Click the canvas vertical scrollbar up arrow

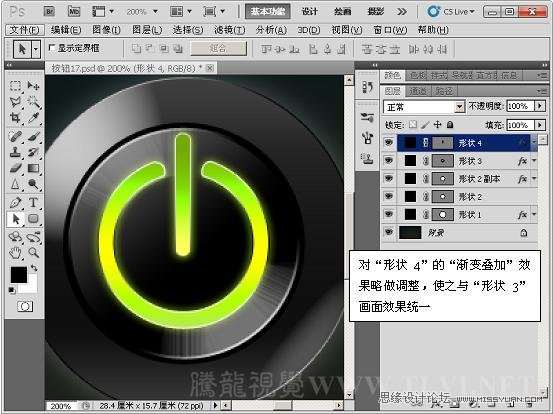(349, 80)
